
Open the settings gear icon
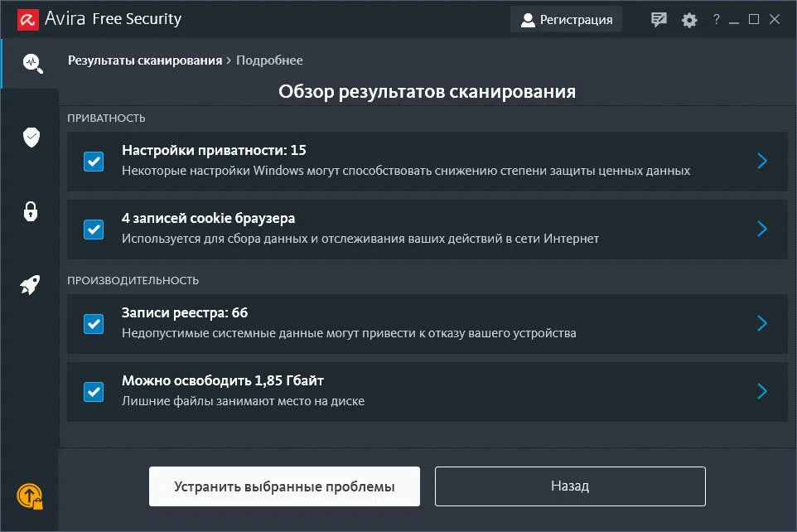[689, 20]
